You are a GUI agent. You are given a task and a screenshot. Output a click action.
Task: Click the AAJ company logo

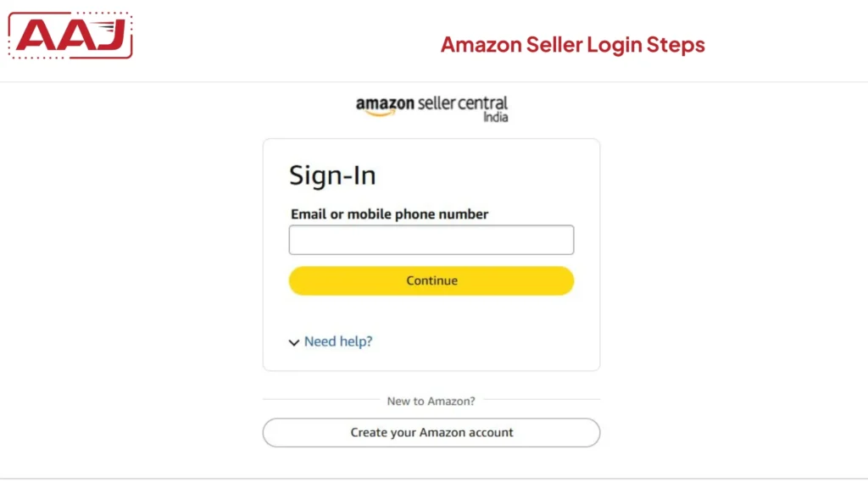70,35
